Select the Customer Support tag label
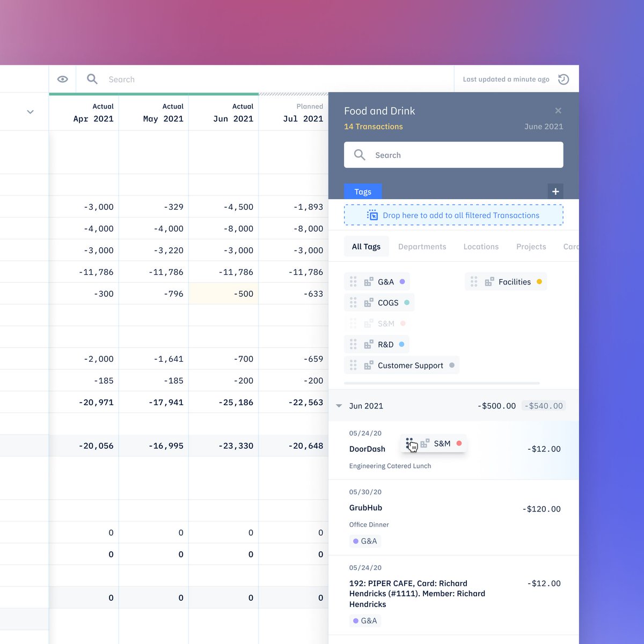 tap(411, 365)
